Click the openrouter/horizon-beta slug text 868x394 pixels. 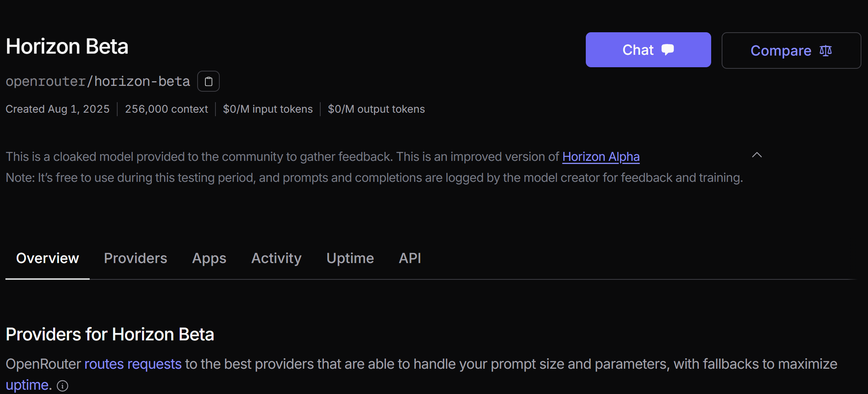tap(98, 82)
